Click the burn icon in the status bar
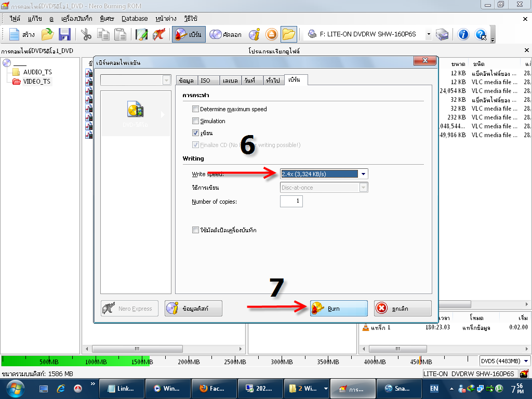The height and width of the screenshot is (399, 532). tap(524, 374)
